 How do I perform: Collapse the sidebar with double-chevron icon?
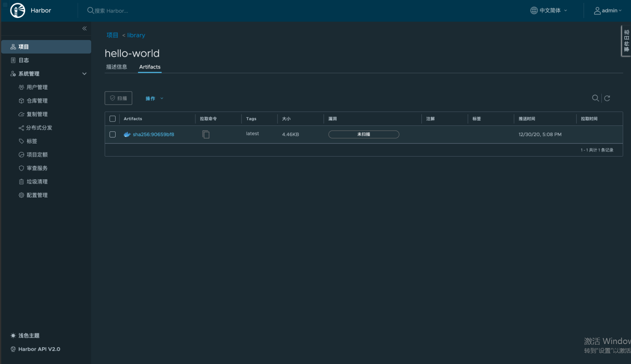(x=84, y=28)
